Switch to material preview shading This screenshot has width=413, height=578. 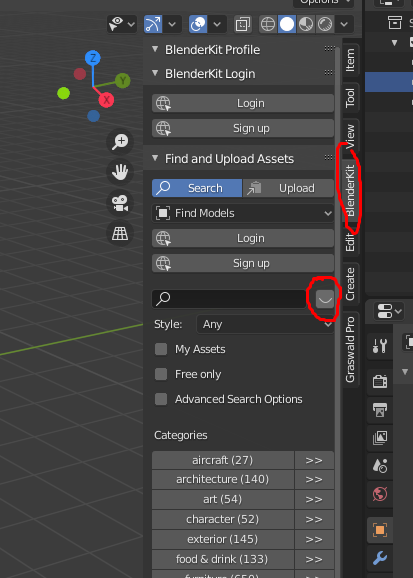tap(306, 24)
